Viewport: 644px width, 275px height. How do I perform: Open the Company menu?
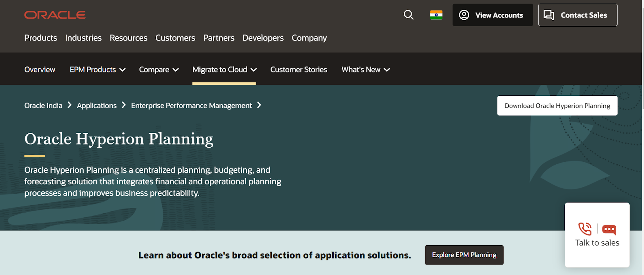click(x=309, y=38)
